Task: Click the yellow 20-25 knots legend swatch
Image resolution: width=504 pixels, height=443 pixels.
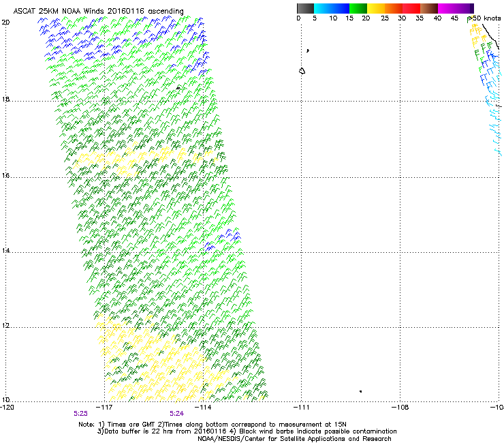Action: [376, 8]
